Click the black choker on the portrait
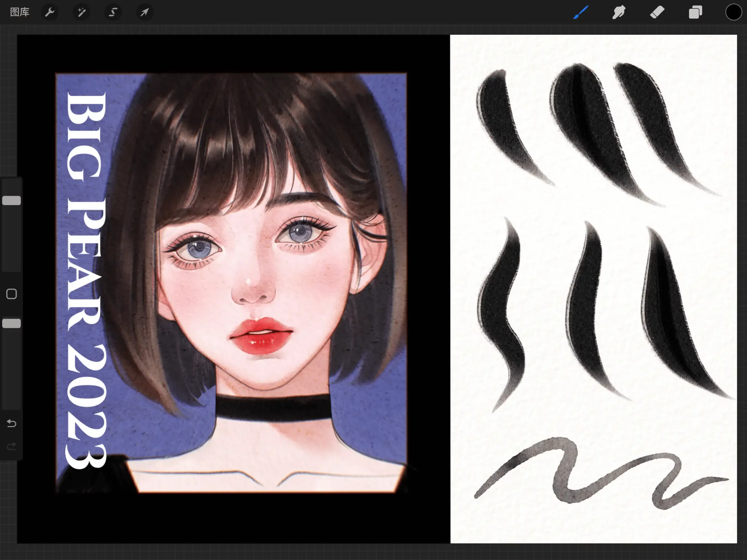 pos(273,408)
